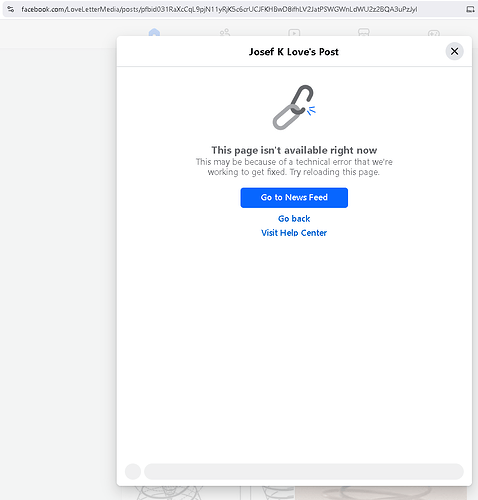Click the page isn't available heading
This screenshot has height=500, width=478.
point(294,150)
